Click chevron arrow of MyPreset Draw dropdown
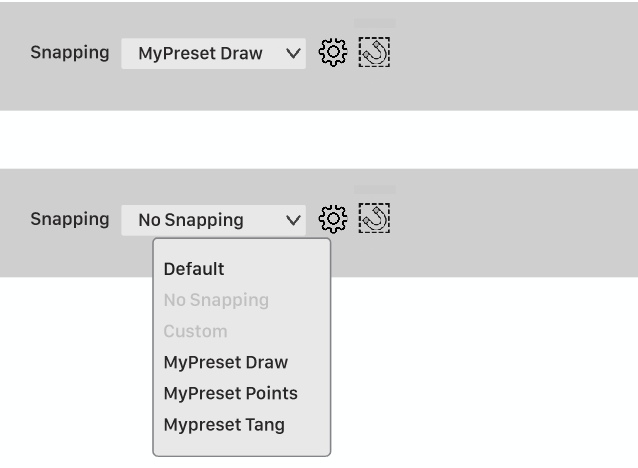 (293, 53)
